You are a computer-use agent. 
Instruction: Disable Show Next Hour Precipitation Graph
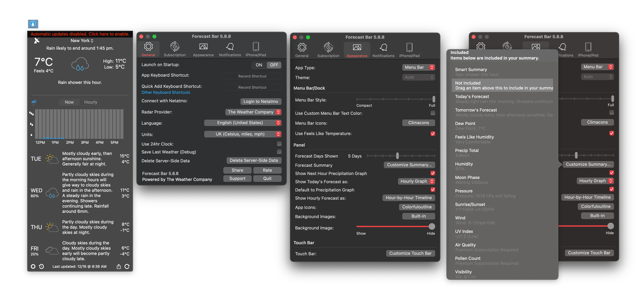(x=433, y=173)
